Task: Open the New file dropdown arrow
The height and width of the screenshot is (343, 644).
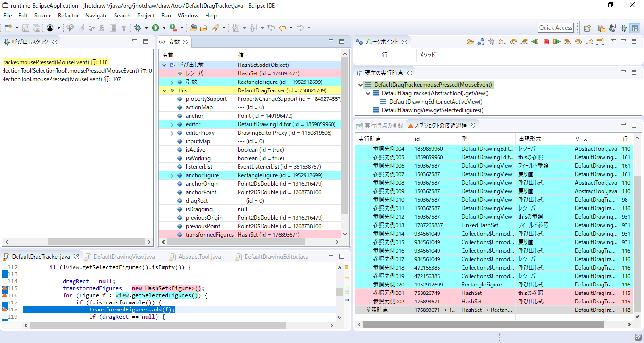Action: pyautogui.click(x=17, y=28)
